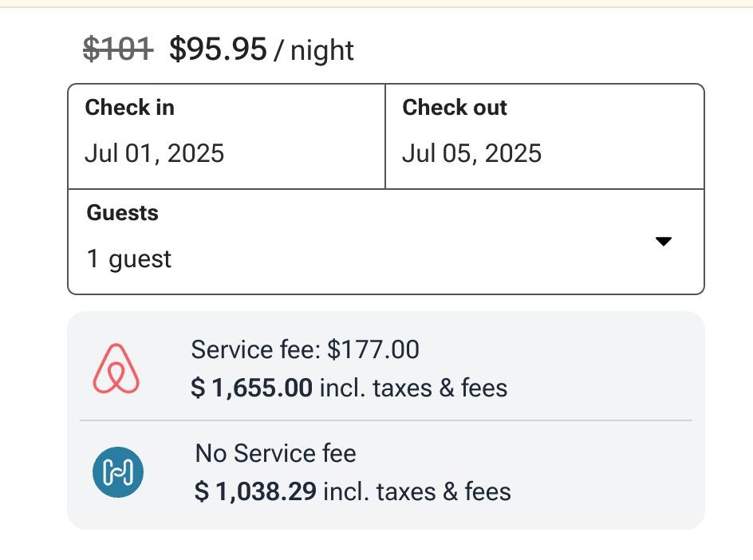Open the Check out date field
The width and height of the screenshot is (753, 560).
tap(544, 136)
